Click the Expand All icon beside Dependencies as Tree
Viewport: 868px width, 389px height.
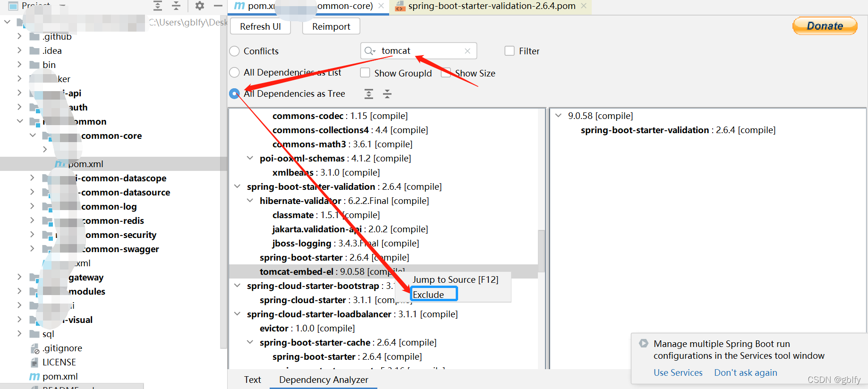(369, 94)
